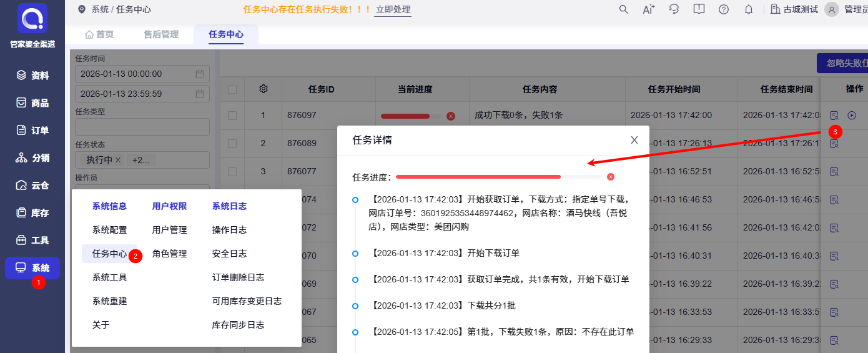The height and width of the screenshot is (353, 868).
Task: View details icon for task started 16:46:53
Action: click(x=834, y=200)
